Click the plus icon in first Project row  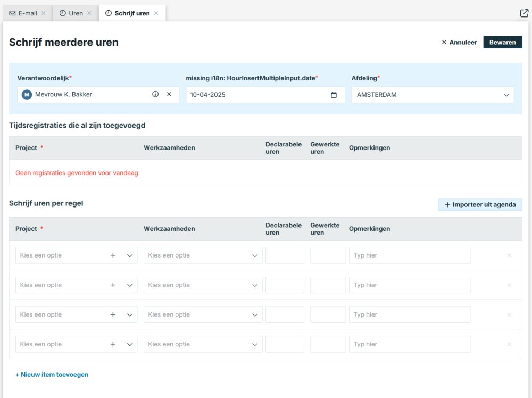pyautogui.click(x=113, y=255)
